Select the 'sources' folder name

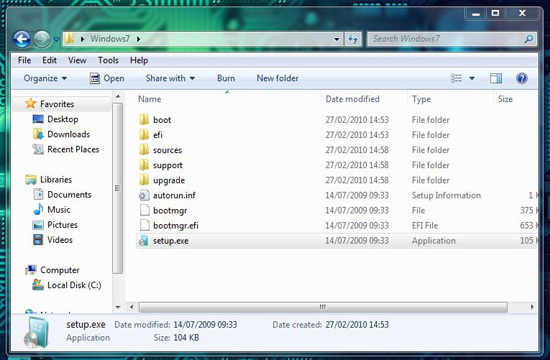coord(167,150)
